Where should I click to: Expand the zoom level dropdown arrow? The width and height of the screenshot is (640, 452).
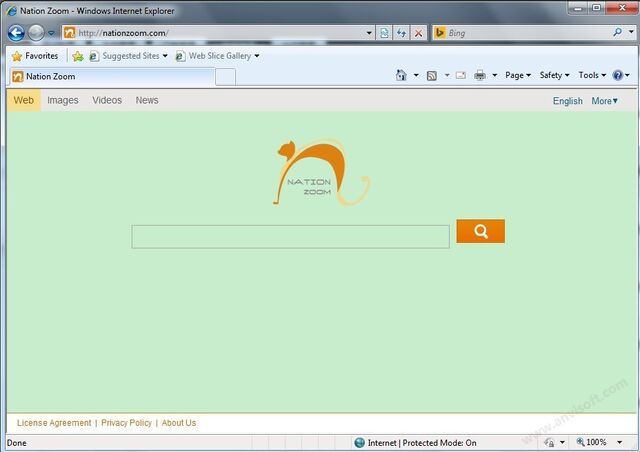pyautogui.click(x=620, y=442)
